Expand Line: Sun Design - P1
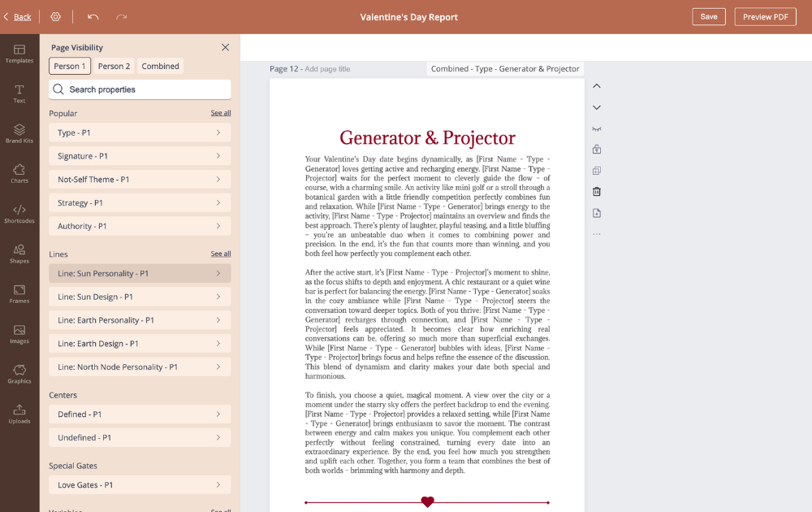812x512 pixels. 140,297
